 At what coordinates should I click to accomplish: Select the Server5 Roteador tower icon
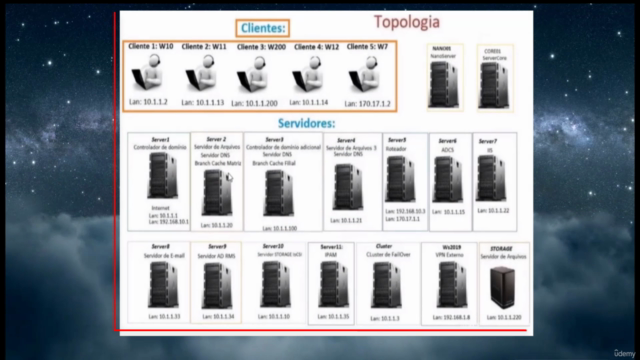[x=400, y=179]
